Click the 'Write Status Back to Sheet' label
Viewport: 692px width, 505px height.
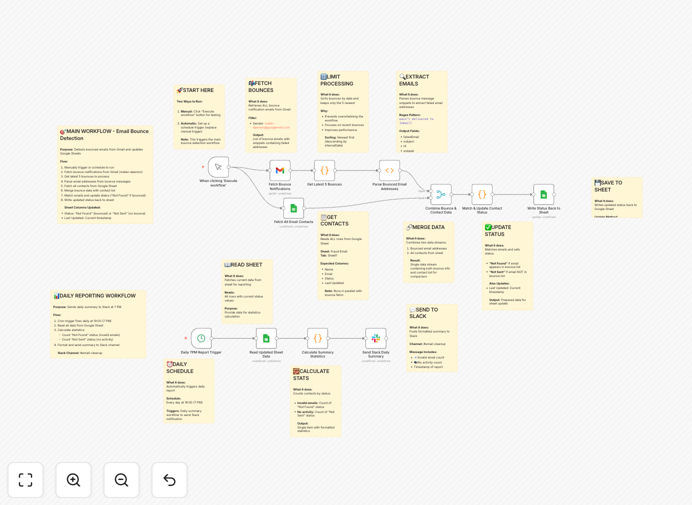click(544, 210)
